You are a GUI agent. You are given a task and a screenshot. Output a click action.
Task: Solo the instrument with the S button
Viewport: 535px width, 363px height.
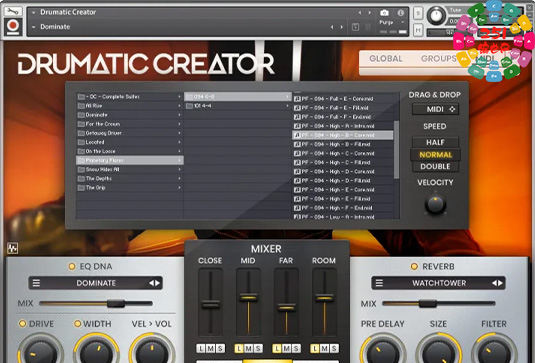[x=418, y=13]
